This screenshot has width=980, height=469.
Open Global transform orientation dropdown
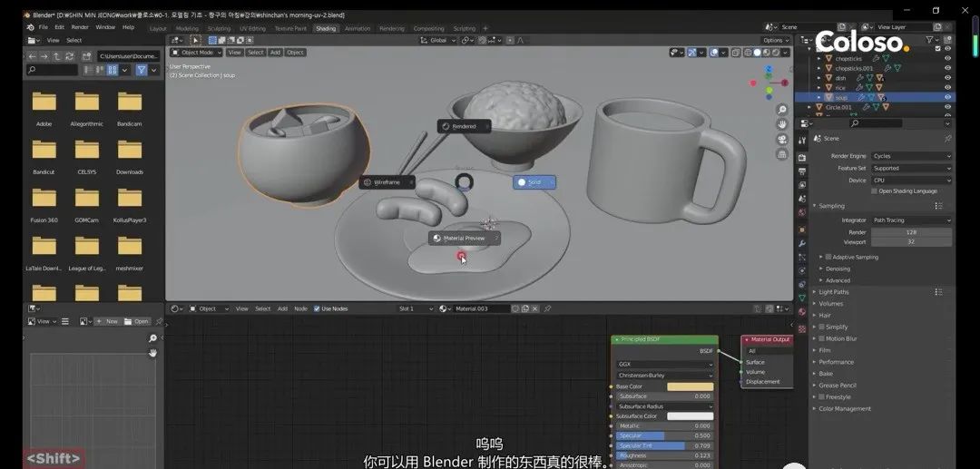439,40
